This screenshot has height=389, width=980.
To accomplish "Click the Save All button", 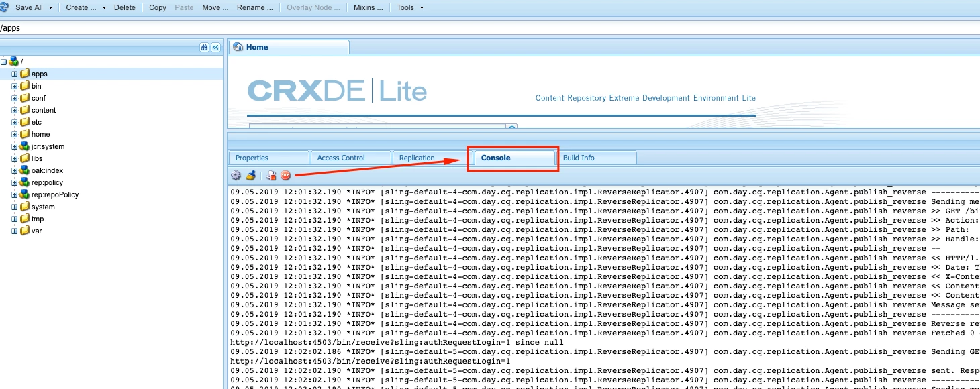I will pos(29,7).
